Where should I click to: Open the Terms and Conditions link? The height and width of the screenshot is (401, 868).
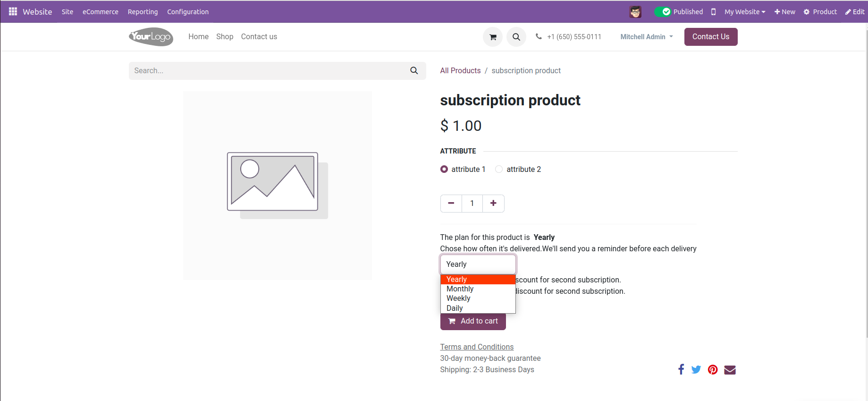point(477,347)
